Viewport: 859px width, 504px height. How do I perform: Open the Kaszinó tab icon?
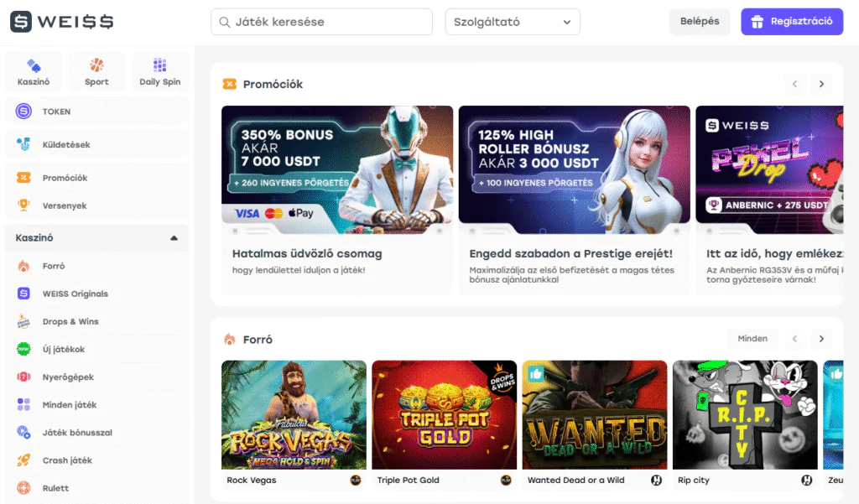pyautogui.click(x=34, y=66)
